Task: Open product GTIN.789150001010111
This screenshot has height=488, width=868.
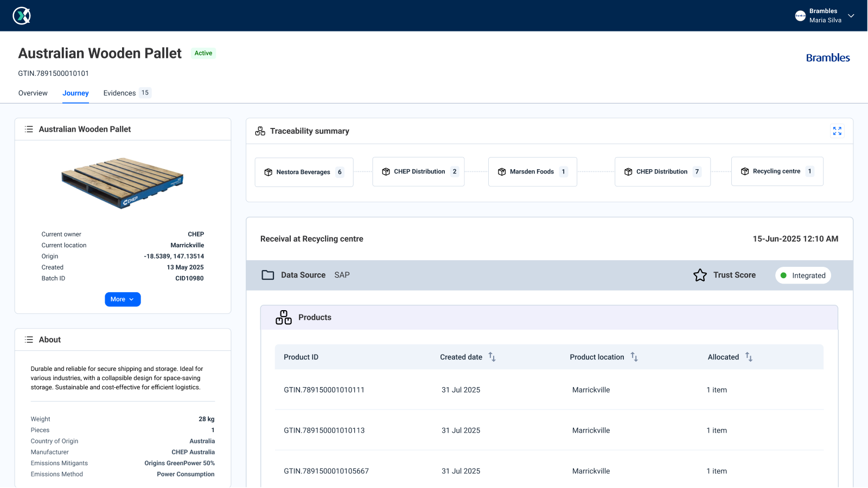Action: point(324,390)
